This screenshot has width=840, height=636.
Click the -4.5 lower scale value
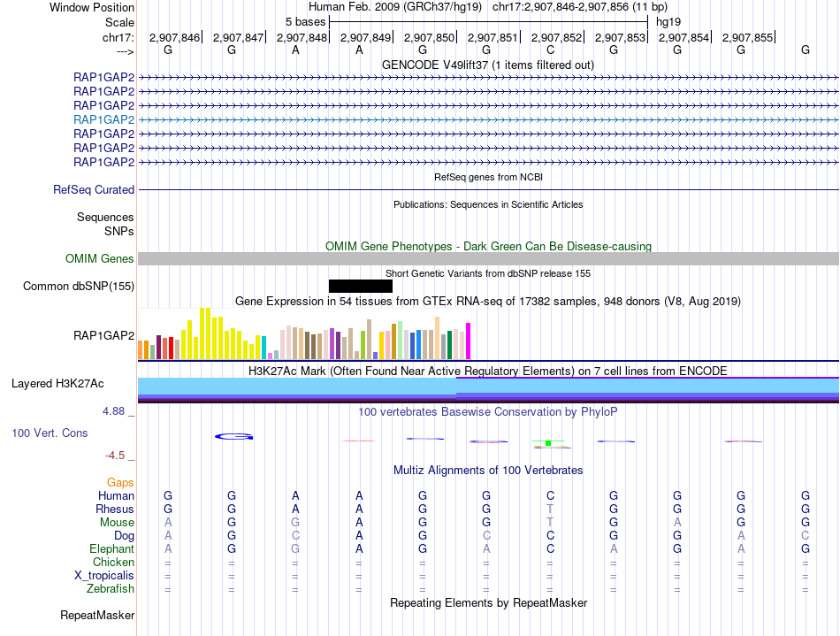pyautogui.click(x=115, y=456)
